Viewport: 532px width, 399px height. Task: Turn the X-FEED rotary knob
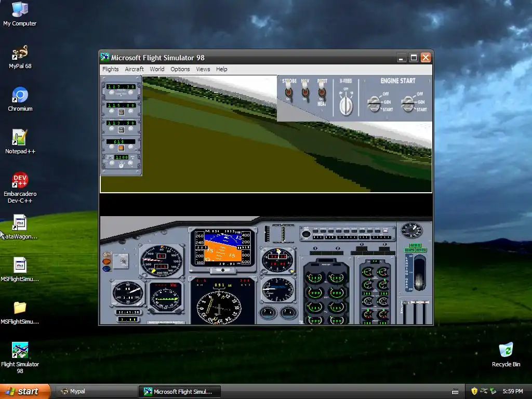tap(346, 104)
